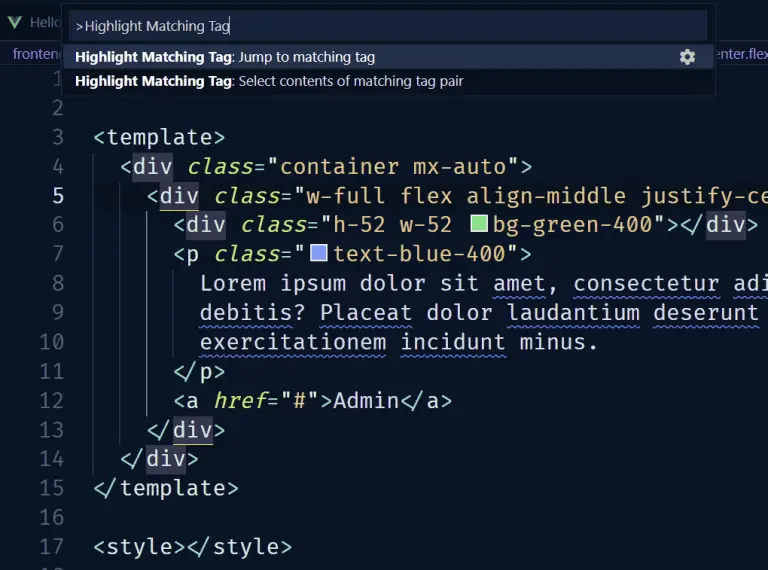This screenshot has width=768, height=570.
Task: Click the word 'exercitationem' on line 10
Action: (293, 342)
